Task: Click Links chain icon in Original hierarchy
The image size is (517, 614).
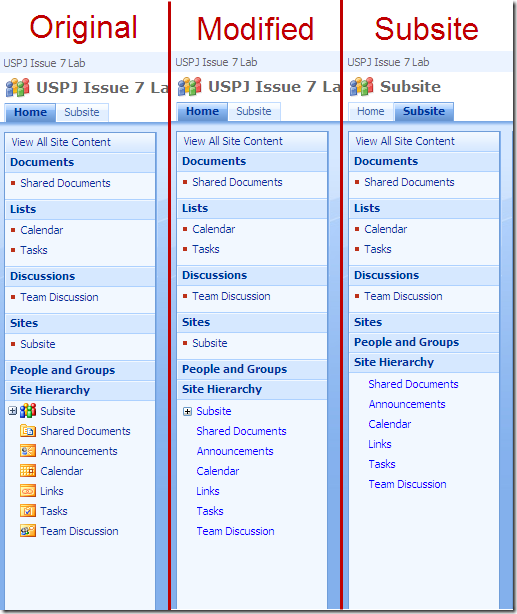Action: (28, 491)
